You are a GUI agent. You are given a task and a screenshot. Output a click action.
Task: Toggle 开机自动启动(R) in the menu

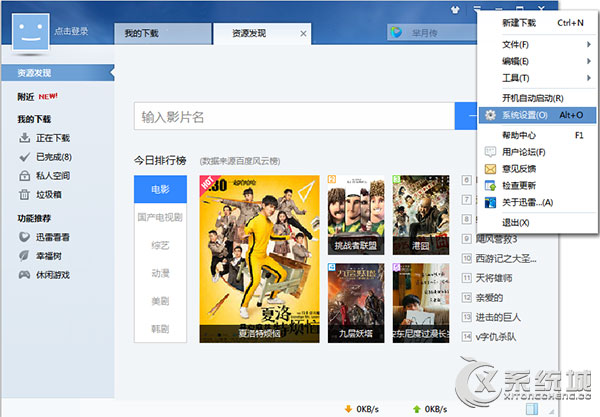[x=537, y=98]
